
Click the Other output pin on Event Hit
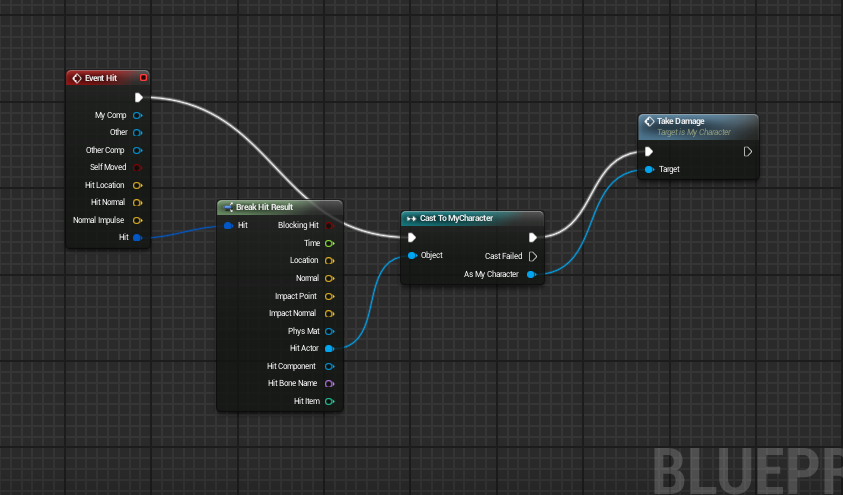coord(138,132)
